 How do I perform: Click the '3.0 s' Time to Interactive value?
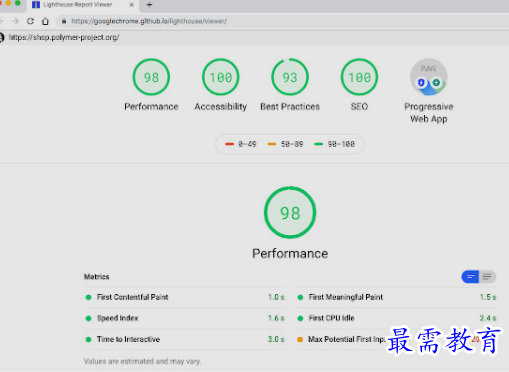point(276,339)
